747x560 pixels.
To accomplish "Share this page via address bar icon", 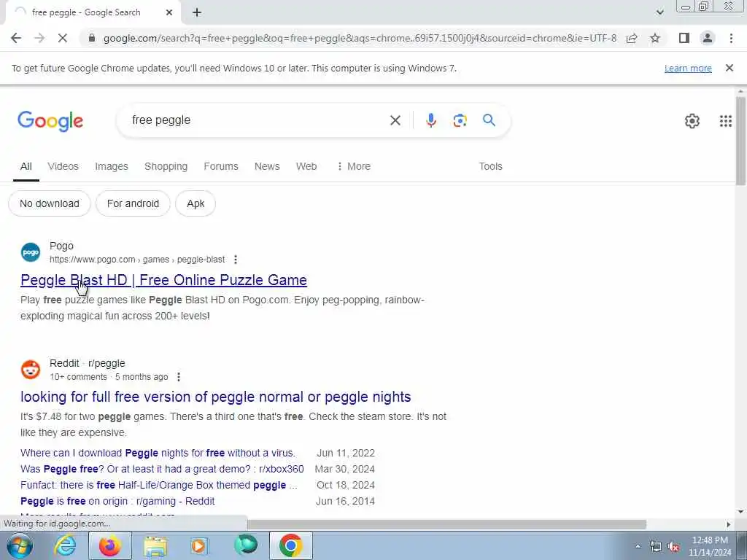I will click(632, 38).
